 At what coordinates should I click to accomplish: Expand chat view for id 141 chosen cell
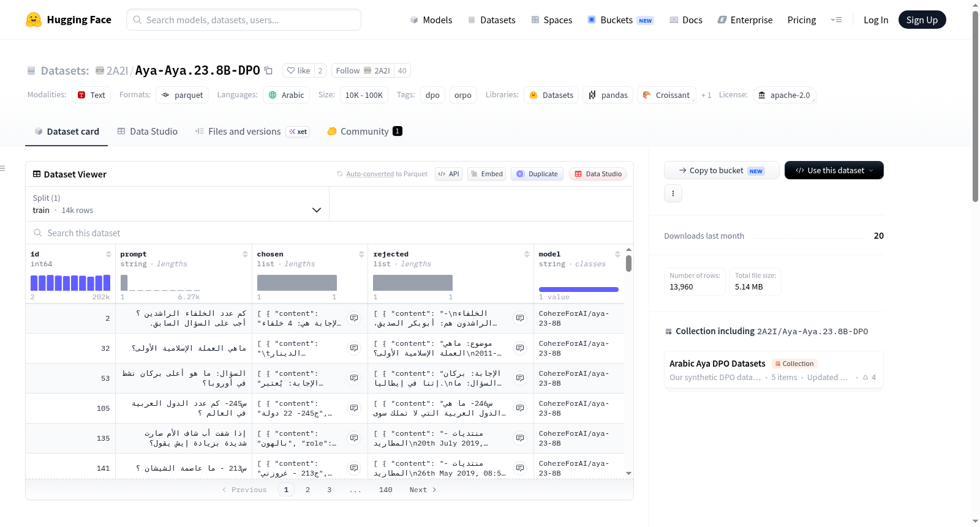tap(354, 468)
